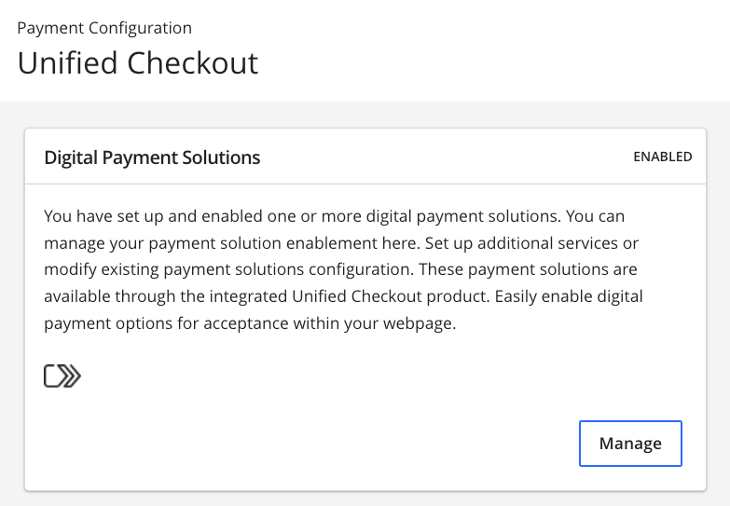Click the word 'available' in the card description
The width and height of the screenshot is (730, 506).
[x=78, y=297]
